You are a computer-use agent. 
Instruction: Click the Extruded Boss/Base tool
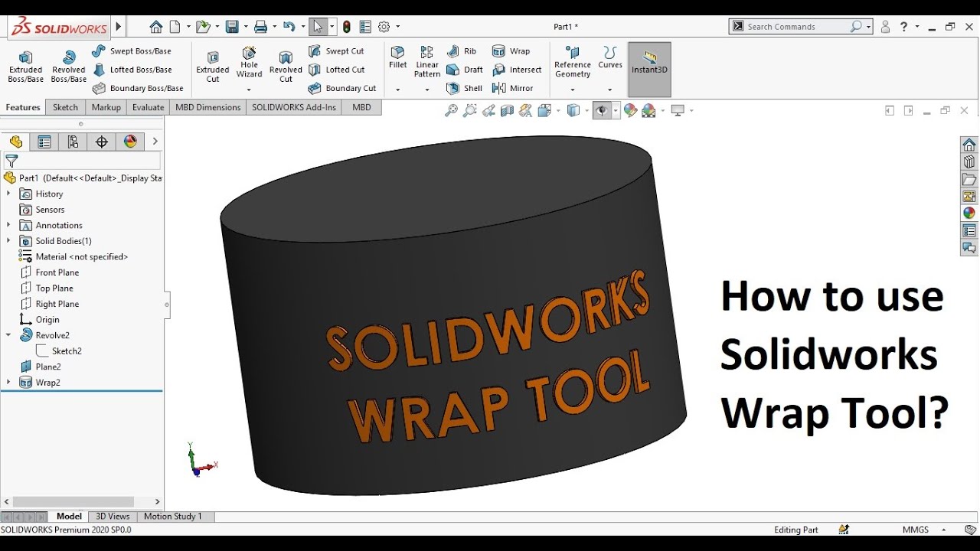click(25, 67)
